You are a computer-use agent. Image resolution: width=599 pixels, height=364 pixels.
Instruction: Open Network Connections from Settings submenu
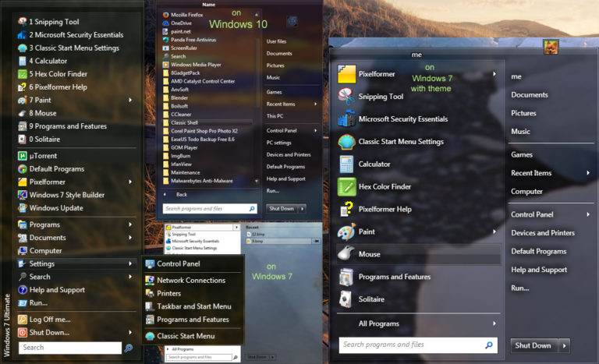[190, 280]
